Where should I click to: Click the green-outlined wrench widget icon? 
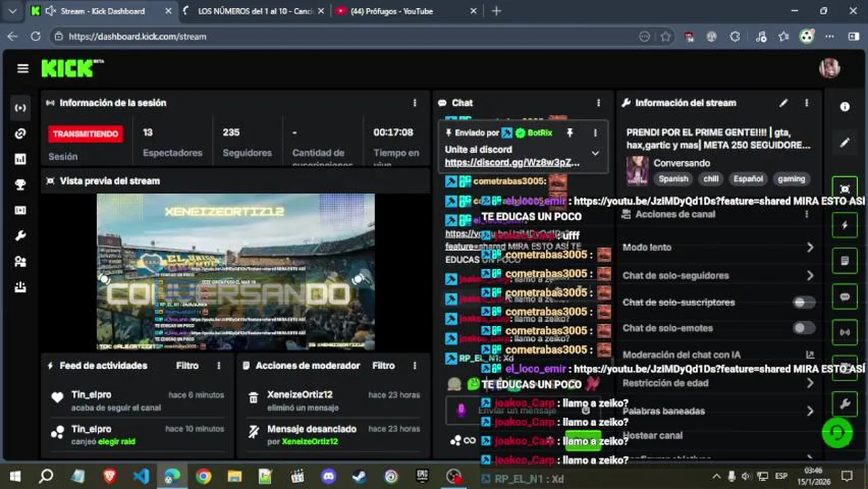tap(845, 404)
